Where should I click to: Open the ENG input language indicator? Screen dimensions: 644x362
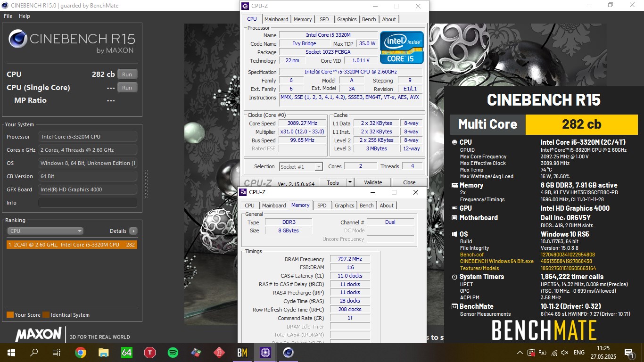point(579,353)
